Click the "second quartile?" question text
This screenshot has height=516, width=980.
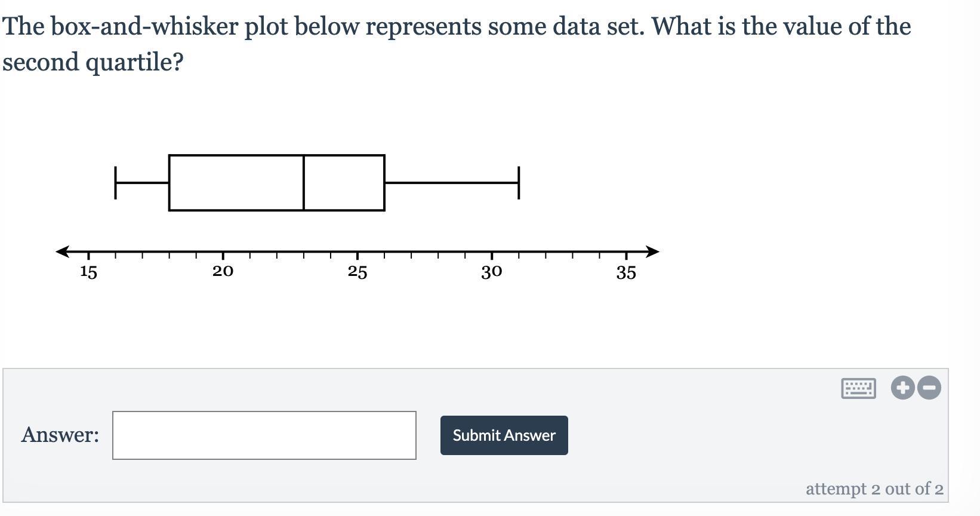click(x=93, y=62)
